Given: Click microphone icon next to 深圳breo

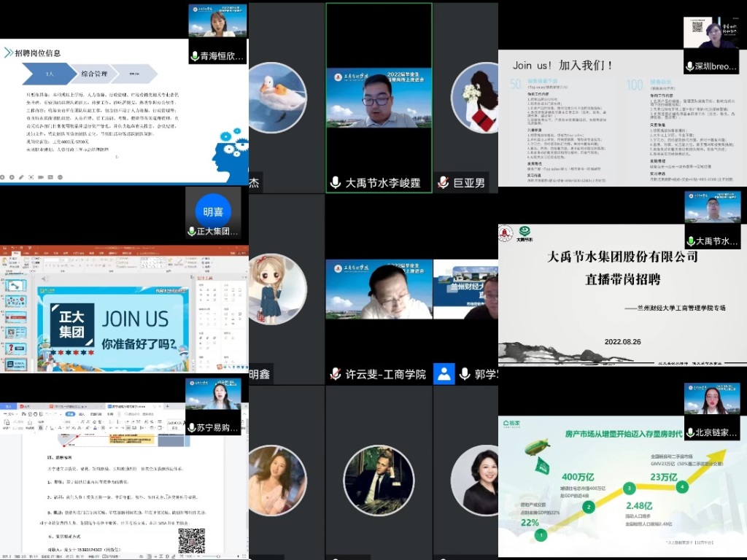Looking at the screenshot, I should click(689, 66).
